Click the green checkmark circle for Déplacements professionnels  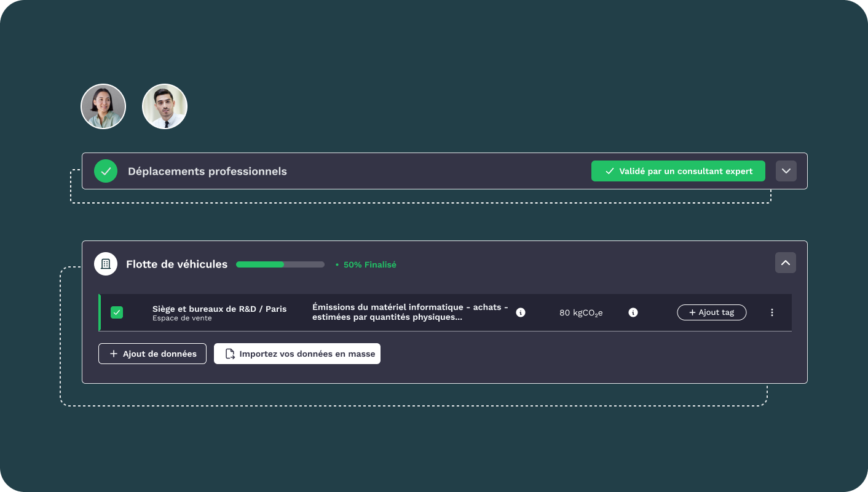tap(106, 171)
